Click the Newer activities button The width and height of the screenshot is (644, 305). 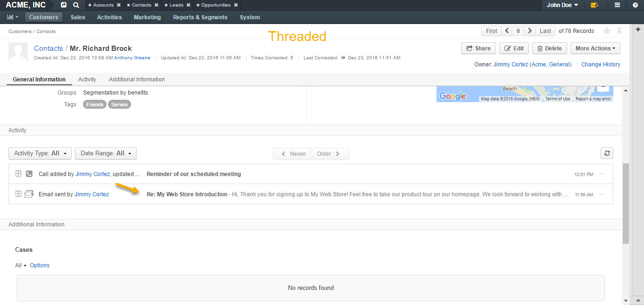pos(292,154)
